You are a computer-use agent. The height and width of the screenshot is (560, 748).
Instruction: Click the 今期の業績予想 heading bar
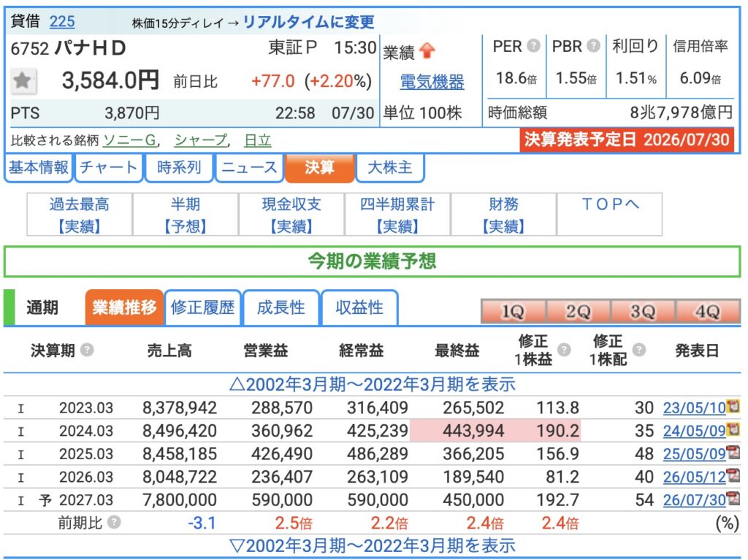[x=372, y=261]
